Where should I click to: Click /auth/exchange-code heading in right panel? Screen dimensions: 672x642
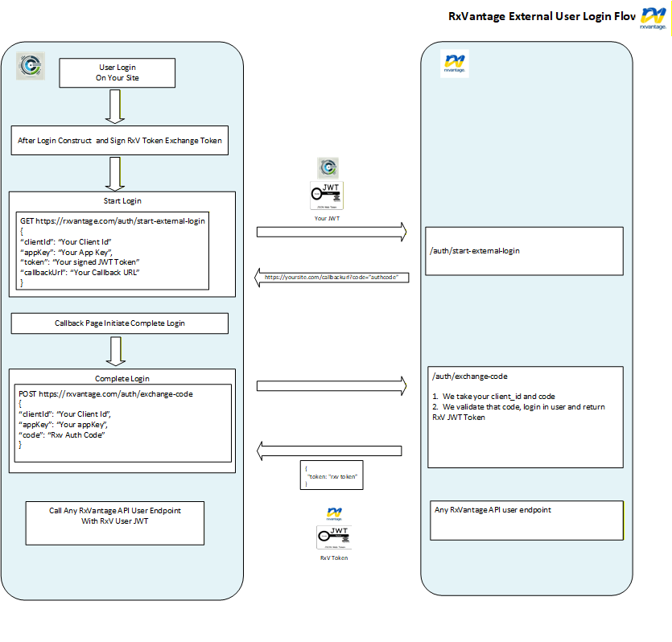click(470, 377)
